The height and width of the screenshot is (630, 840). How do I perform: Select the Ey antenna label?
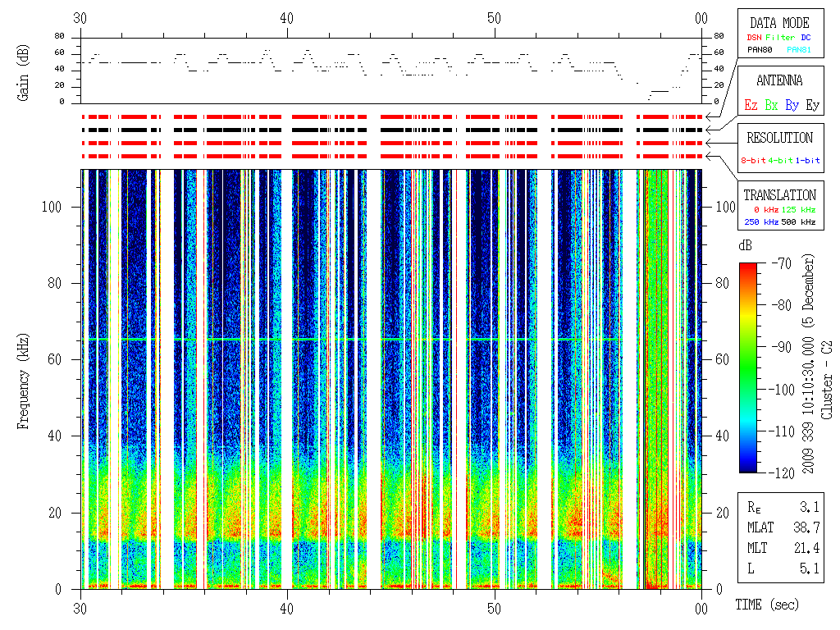(x=812, y=105)
